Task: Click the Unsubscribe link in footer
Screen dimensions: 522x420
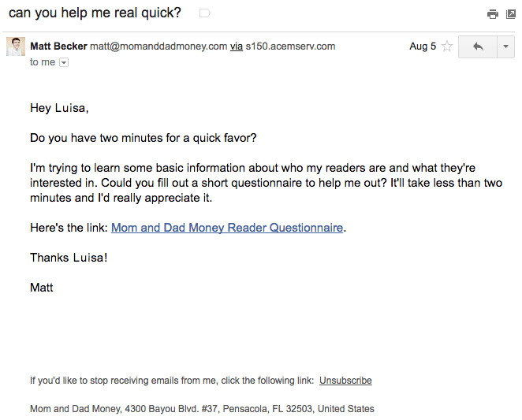Action: click(345, 381)
